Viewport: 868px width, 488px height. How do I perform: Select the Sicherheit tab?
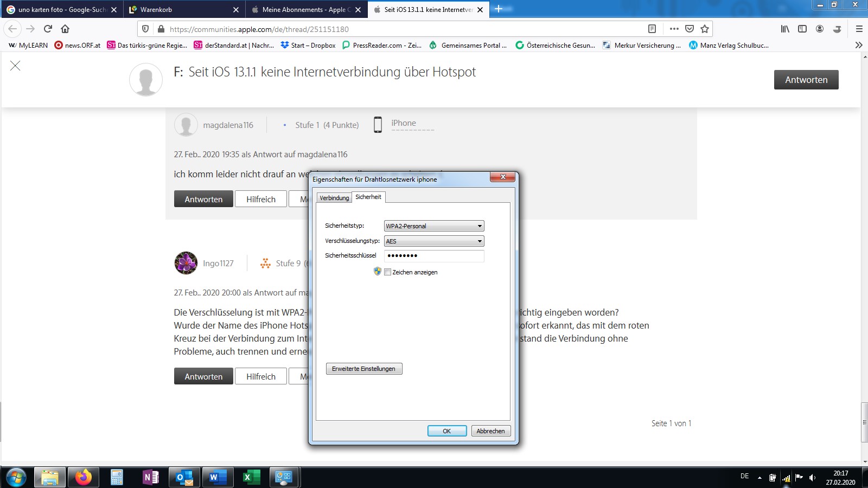pos(368,197)
